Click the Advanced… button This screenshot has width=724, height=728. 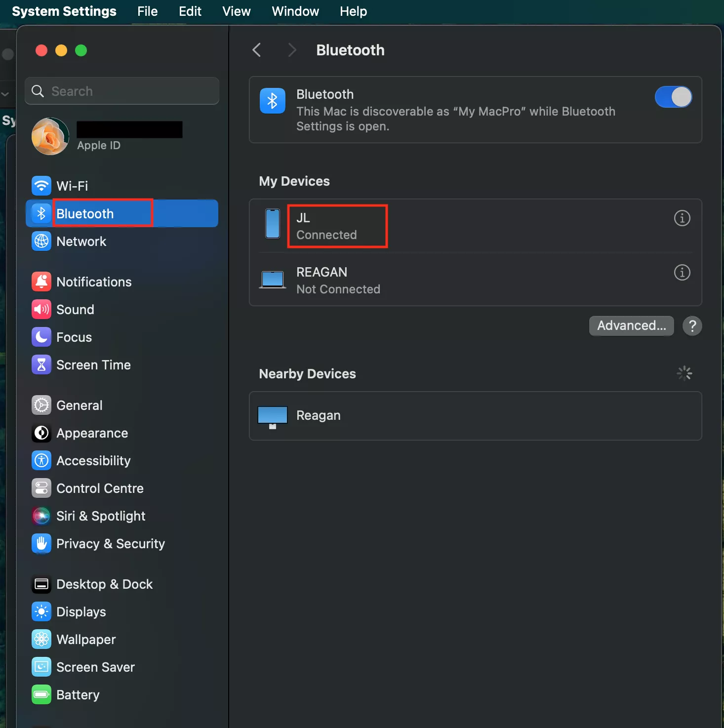[x=631, y=325]
